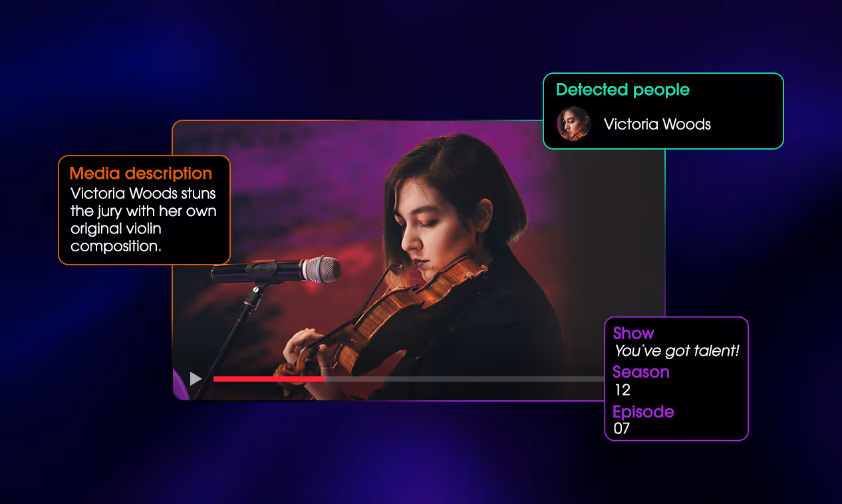Click the gray unplayed section of the video timeline
This screenshot has width=842, height=504.
click(464, 379)
